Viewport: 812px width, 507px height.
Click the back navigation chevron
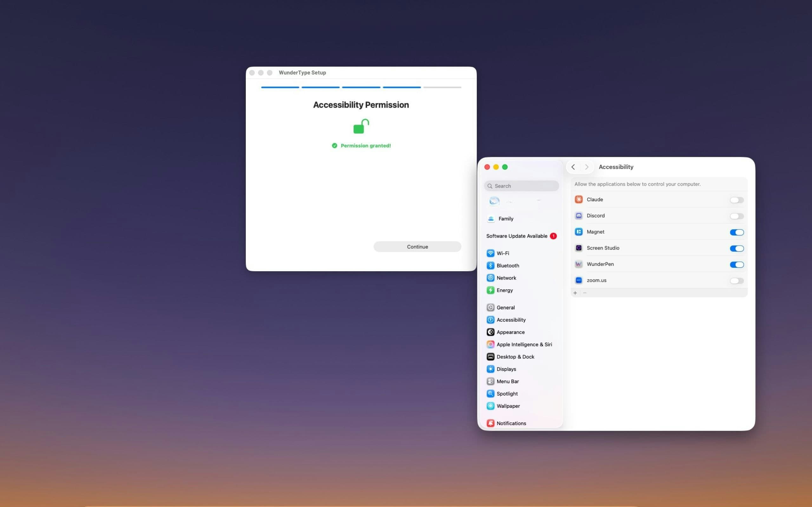tap(573, 167)
